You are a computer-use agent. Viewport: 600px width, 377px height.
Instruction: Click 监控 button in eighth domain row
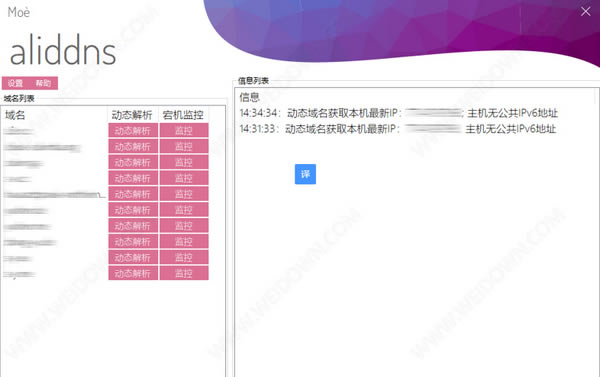(184, 242)
